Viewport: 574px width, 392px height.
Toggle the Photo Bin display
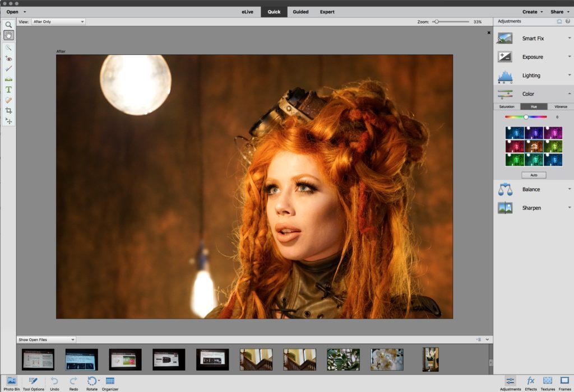(12, 381)
